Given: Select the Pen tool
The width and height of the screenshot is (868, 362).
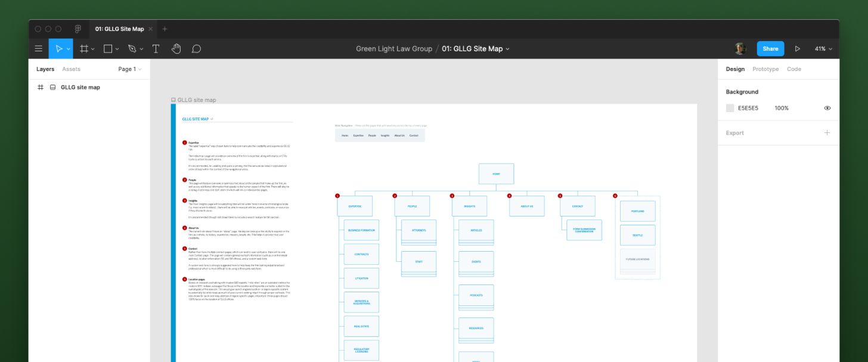Looking at the screenshot, I should point(132,49).
